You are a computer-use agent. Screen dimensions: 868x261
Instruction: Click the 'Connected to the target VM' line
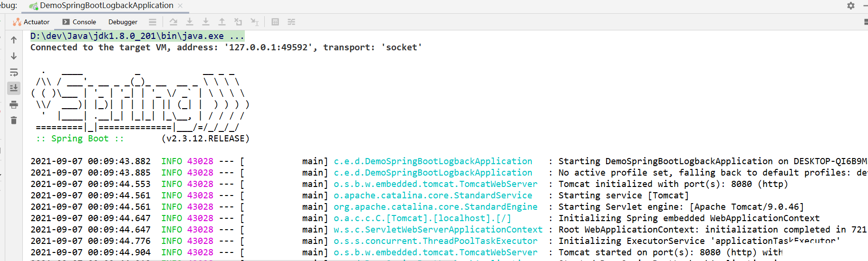click(x=226, y=47)
